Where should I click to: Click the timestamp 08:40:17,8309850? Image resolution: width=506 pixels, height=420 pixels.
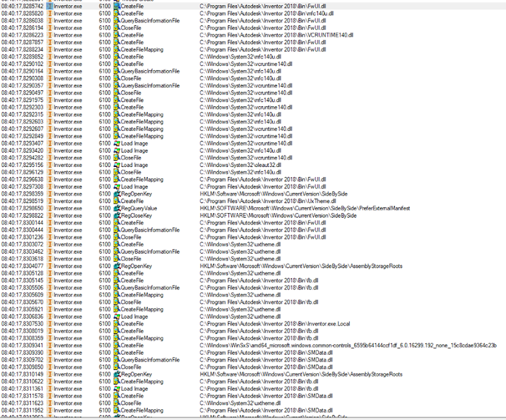[22, 367]
